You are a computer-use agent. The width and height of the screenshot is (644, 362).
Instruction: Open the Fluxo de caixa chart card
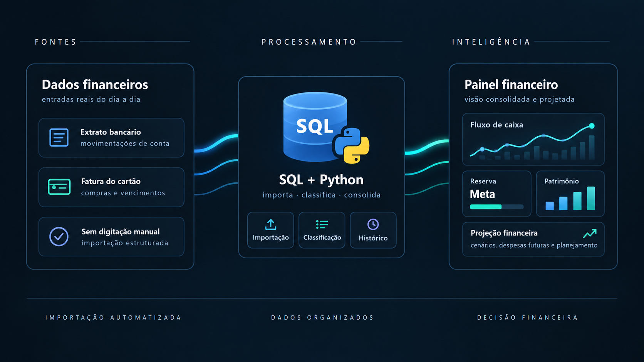533,139
